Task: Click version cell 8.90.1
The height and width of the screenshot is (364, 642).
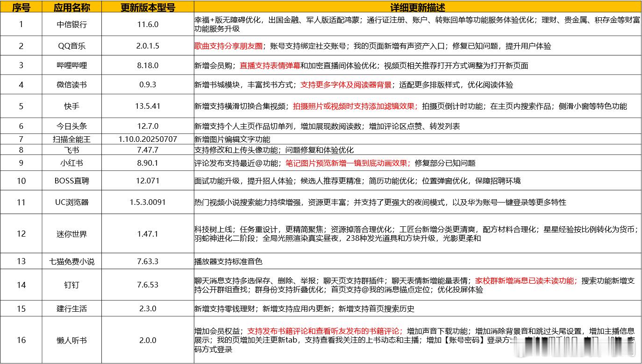Action: coord(148,163)
